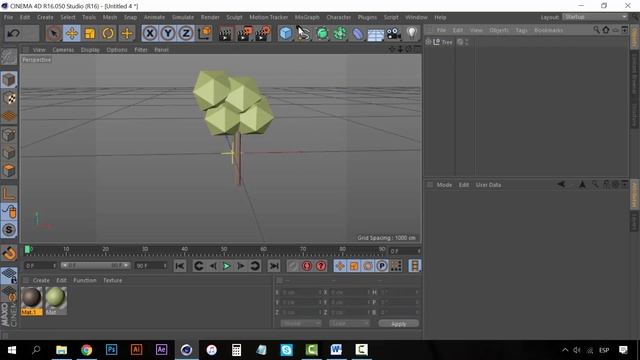Click Render to Picture Viewer icon
640x360 pixels.
click(x=244, y=33)
